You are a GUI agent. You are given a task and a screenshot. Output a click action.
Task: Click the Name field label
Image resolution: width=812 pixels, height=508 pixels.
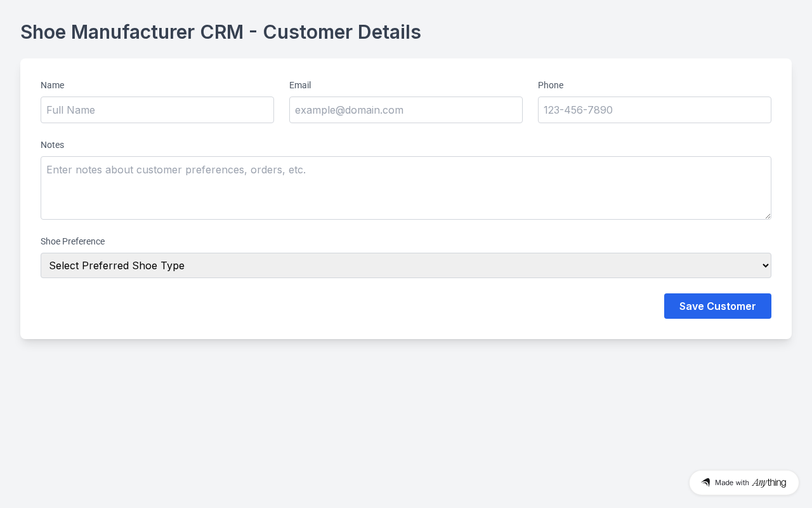point(52,85)
